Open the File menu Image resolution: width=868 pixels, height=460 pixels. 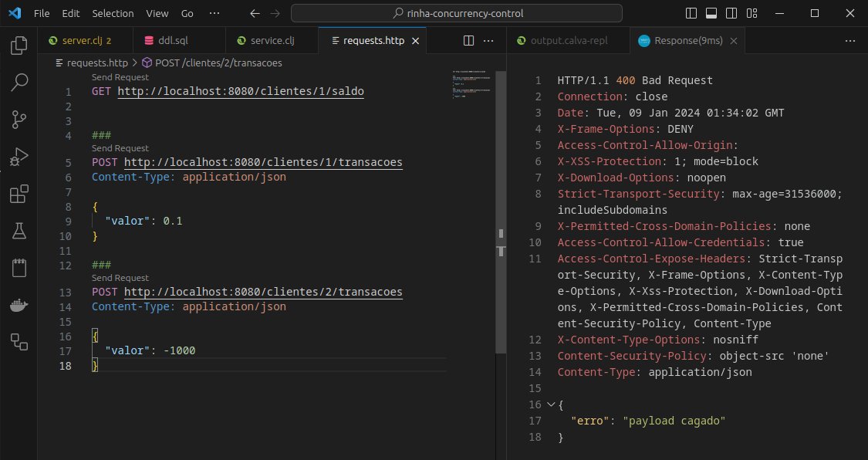tap(42, 13)
